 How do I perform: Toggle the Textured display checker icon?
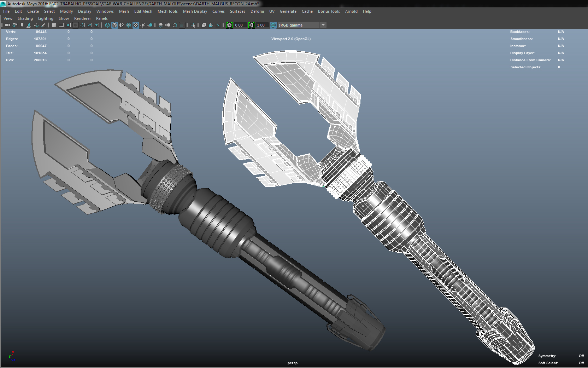pos(135,25)
